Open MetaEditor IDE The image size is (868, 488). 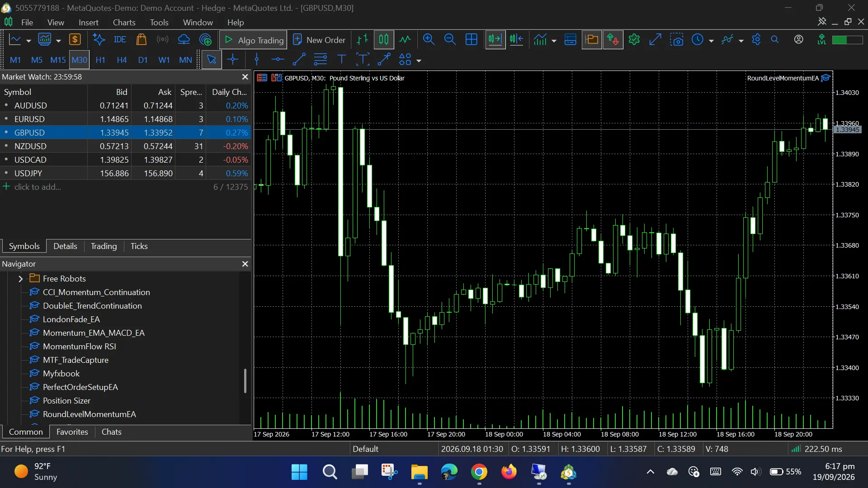click(x=120, y=40)
